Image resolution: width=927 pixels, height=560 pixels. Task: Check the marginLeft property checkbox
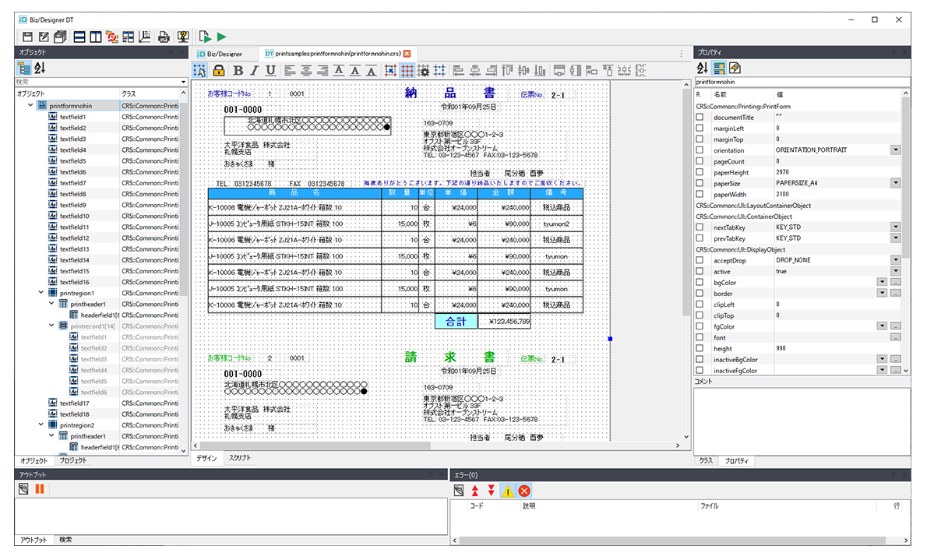pyautogui.click(x=700, y=128)
